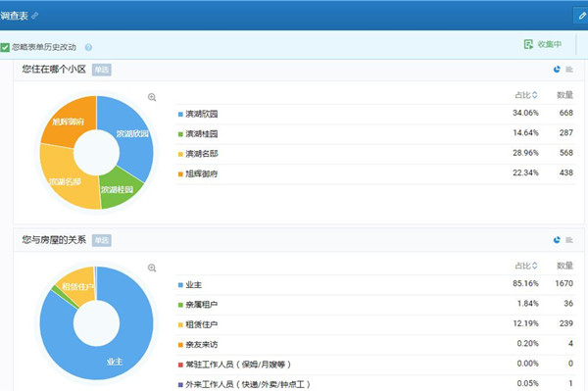The image size is (588, 391).
Task: Click the 收集中 status button
Action: tap(543, 44)
